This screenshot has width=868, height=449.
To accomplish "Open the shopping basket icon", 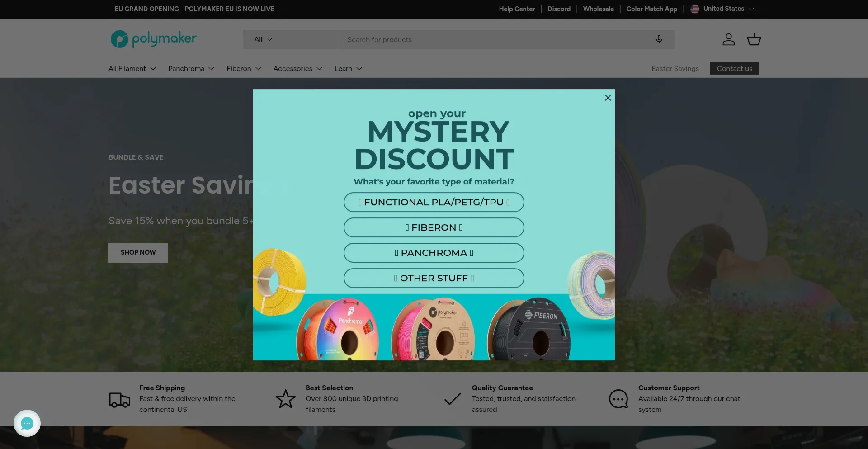I will tap(754, 39).
